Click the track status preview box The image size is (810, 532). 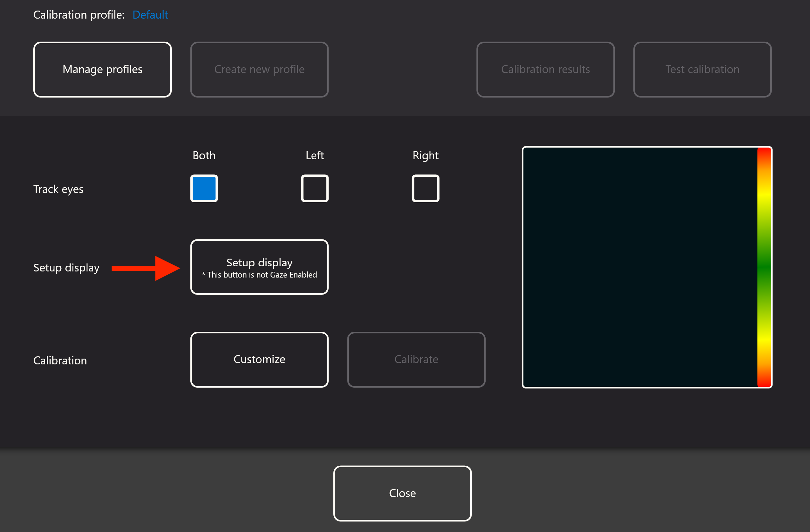(640, 267)
